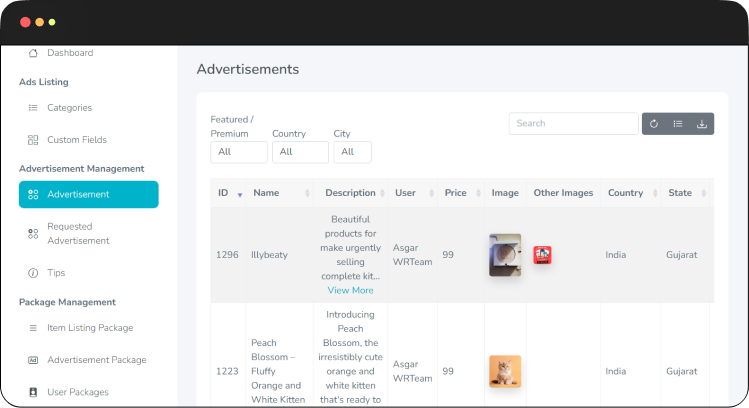749x408 pixels.
Task: Open Item Listing Package page
Action: tap(90, 328)
